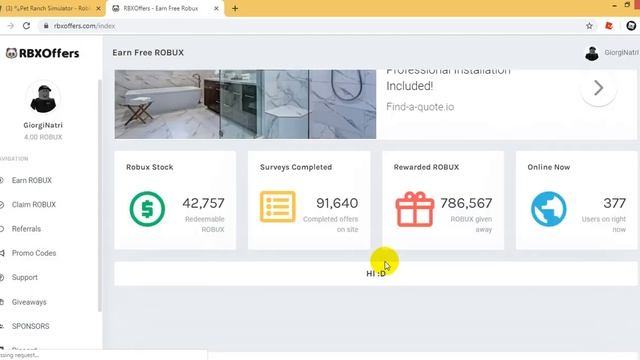Reload the page with the refresh icon

point(27,26)
